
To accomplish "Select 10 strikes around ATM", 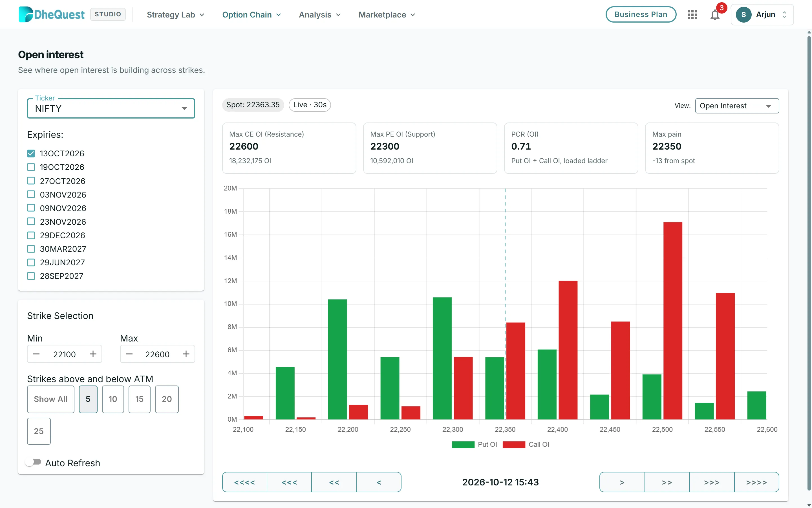I will (x=113, y=399).
